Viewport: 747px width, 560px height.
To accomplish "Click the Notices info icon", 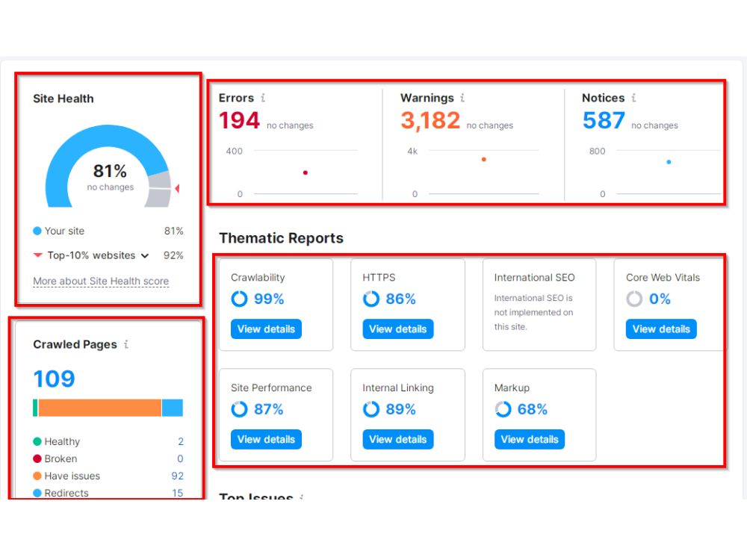I will pyautogui.click(x=633, y=98).
